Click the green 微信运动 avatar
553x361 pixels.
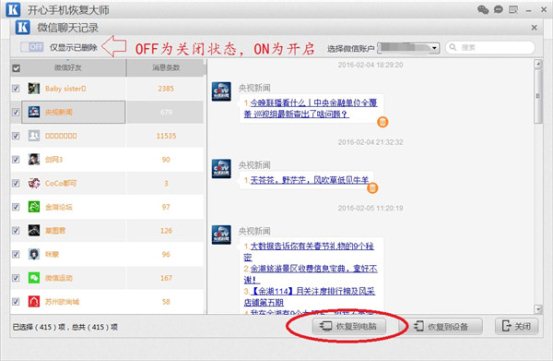(34, 278)
